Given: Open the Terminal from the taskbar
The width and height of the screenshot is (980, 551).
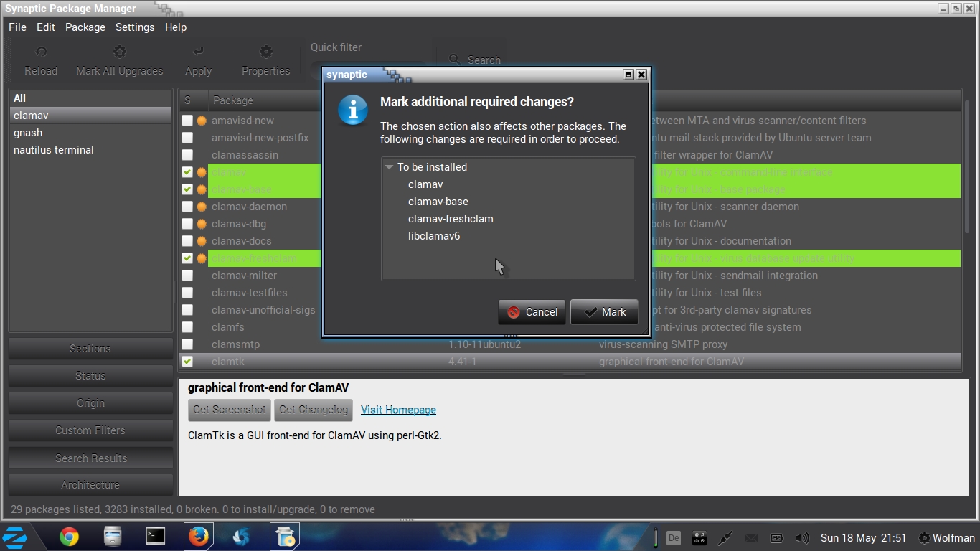Looking at the screenshot, I should [x=155, y=536].
